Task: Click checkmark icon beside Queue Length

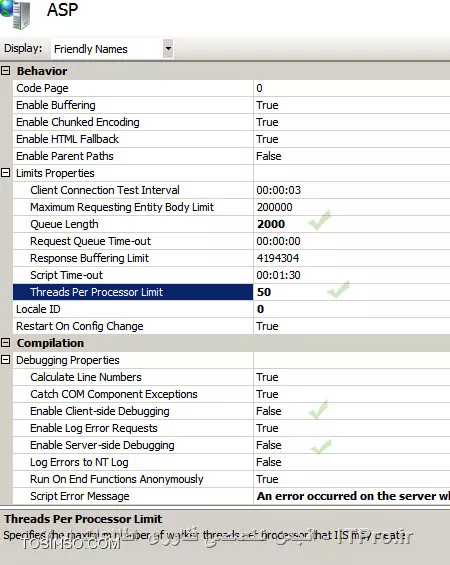Action: 320,219
